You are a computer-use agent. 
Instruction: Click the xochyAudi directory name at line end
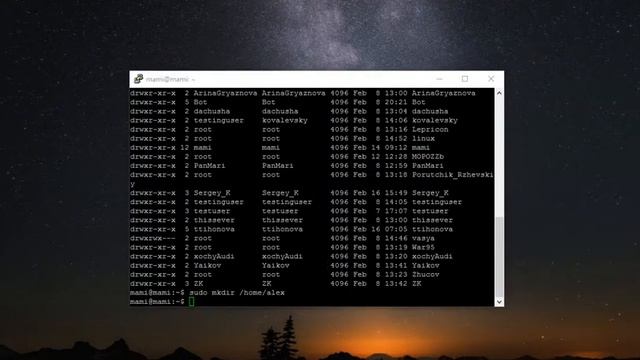pos(432,256)
